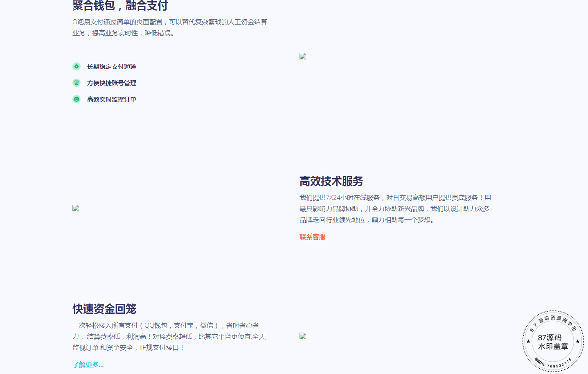Click the green gear icon beside 长期稳定支付通道

click(x=77, y=66)
